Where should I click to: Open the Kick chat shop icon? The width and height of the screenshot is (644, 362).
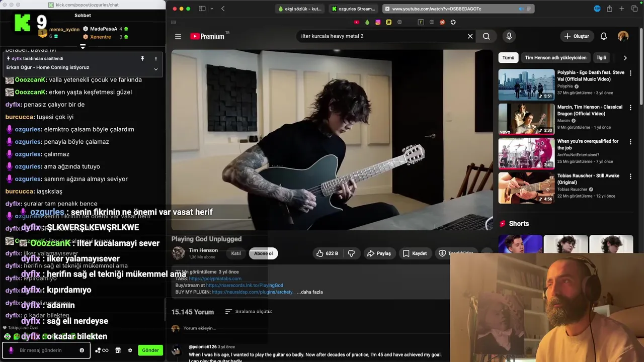pos(118,350)
